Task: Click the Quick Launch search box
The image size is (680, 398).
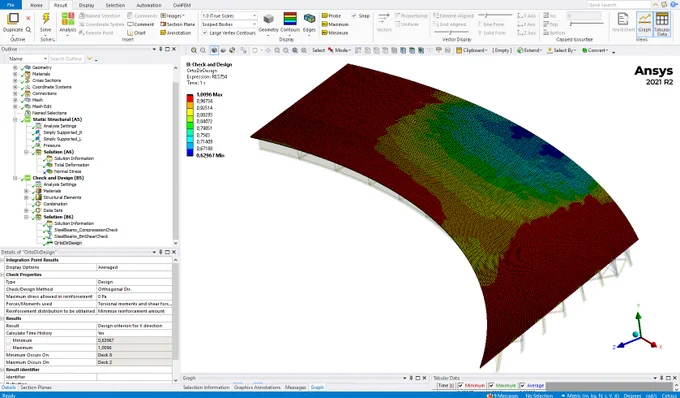Action: pyautogui.click(x=619, y=5)
